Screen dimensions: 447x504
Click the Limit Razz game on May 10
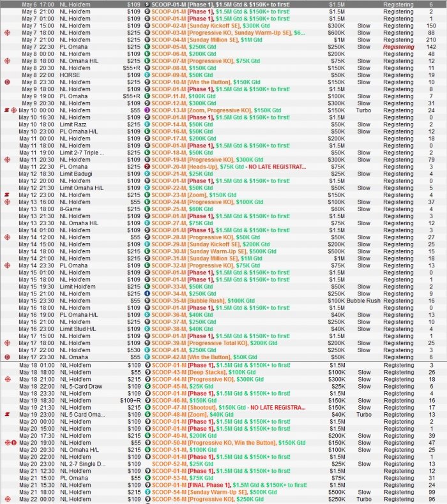click(x=73, y=124)
